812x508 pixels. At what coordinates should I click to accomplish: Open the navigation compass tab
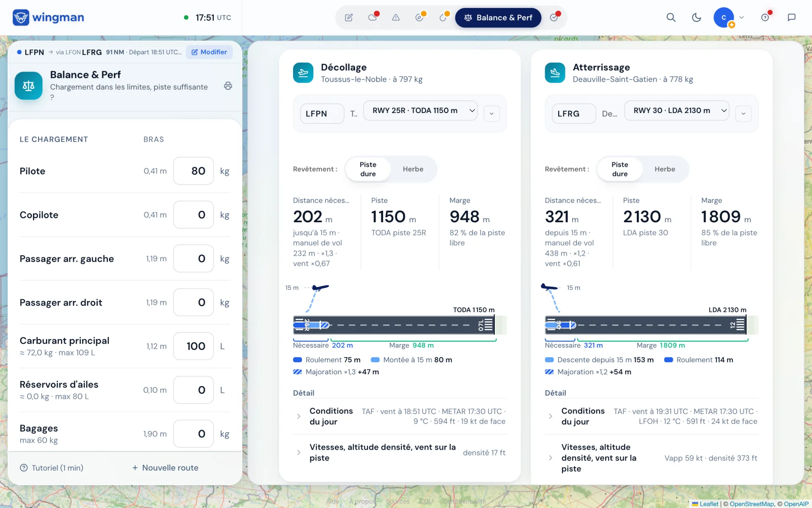[420, 18]
